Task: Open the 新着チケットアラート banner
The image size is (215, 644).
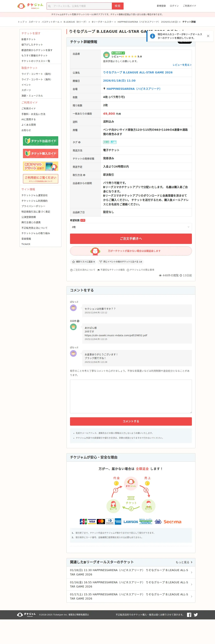Action: pos(41,166)
